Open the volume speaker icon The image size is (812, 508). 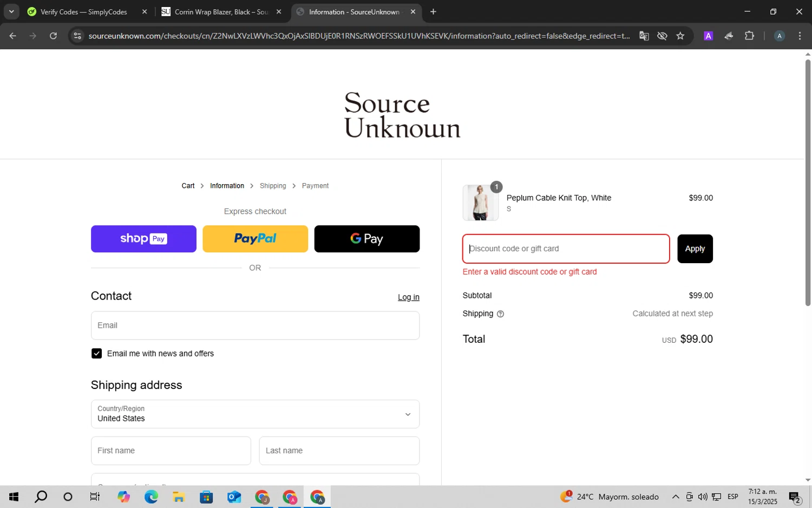point(703,497)
